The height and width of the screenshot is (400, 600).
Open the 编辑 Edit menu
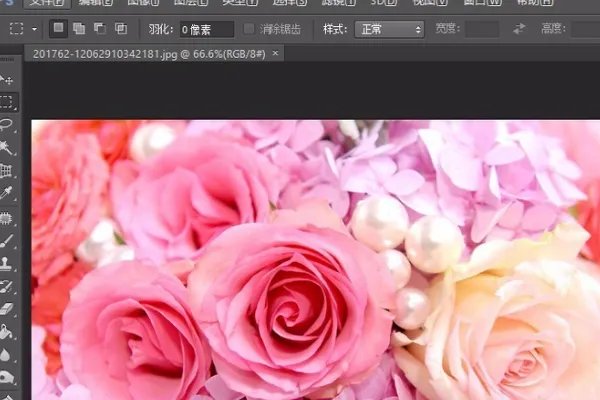click(96, 3)
